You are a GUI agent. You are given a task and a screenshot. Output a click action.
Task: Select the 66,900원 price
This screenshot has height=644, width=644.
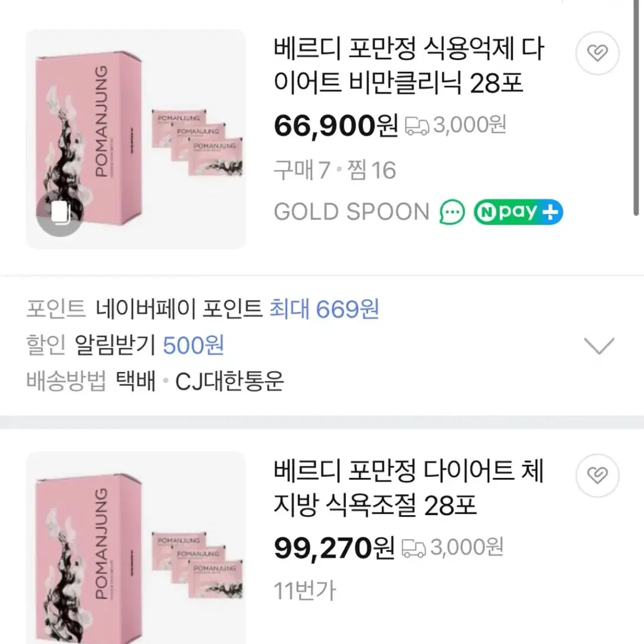[x=336, y=125]
